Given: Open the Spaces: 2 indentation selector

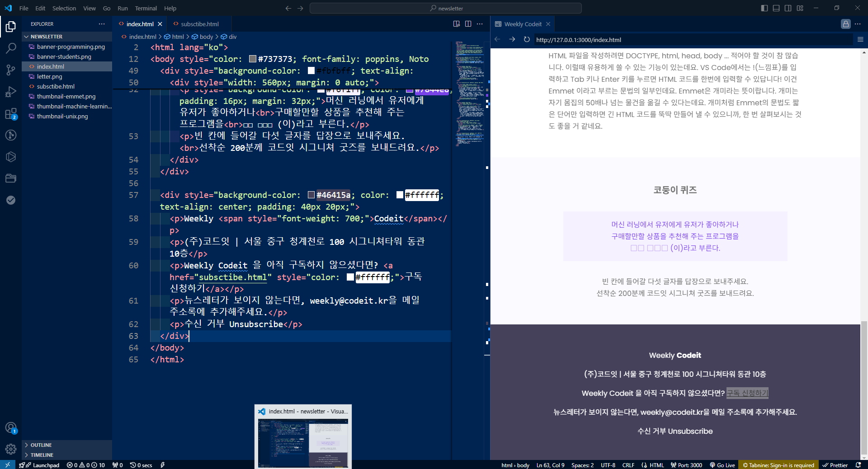Looking at the screenshot, I should click(583, 465).
